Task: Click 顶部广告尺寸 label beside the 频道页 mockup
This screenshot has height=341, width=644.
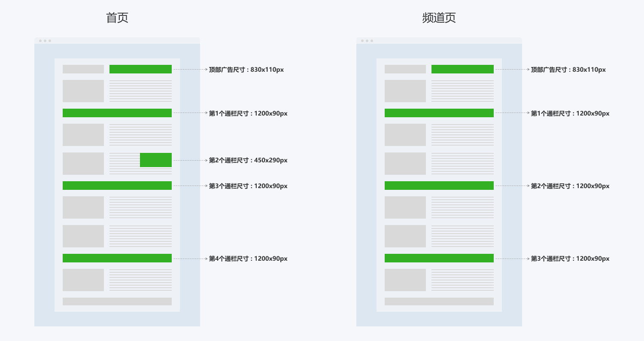Action: pos(568,70)
